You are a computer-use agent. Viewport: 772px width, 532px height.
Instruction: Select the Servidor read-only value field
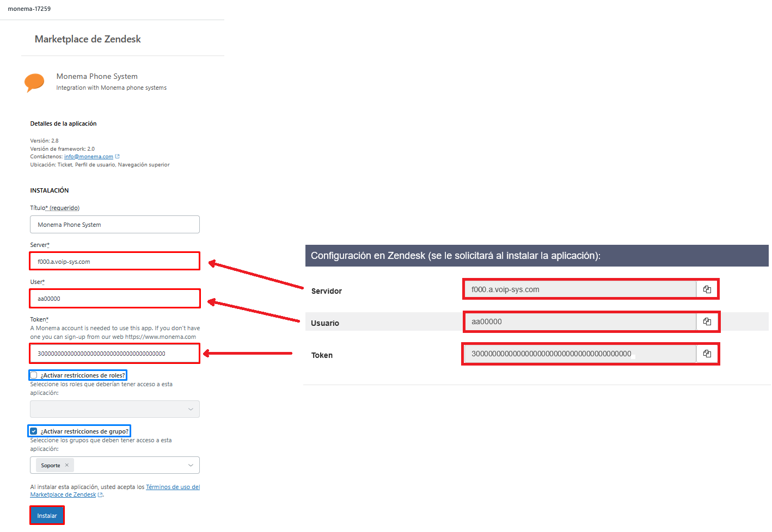coord(580,289)
